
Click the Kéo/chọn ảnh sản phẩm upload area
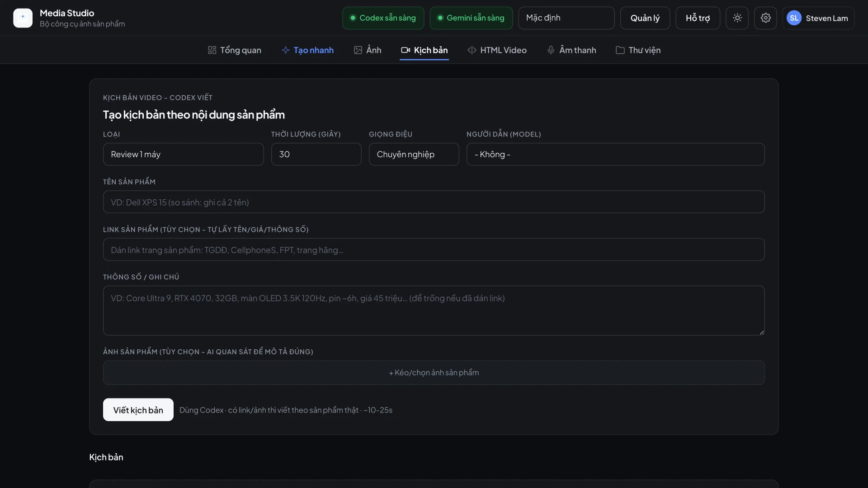434,373
